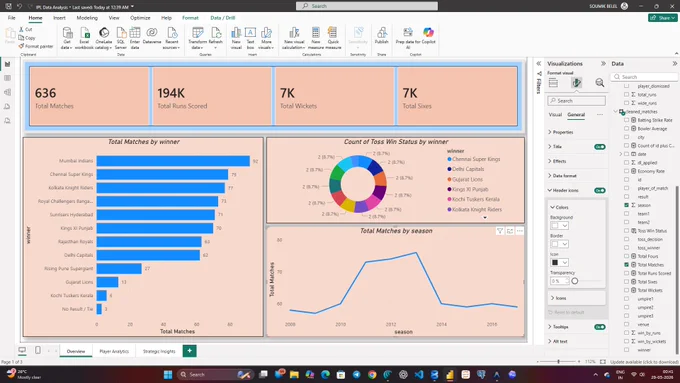Switch to Model view in the left sidebar
Image resolution: width=680 pixels, height=383 pixels.
pos(7,92)
